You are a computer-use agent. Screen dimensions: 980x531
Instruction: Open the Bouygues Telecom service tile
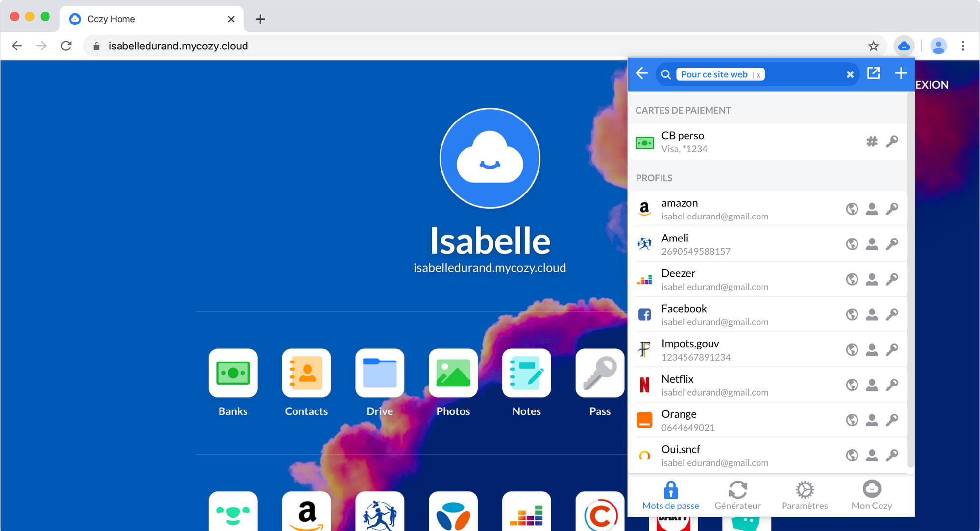[x=453, y=511]
